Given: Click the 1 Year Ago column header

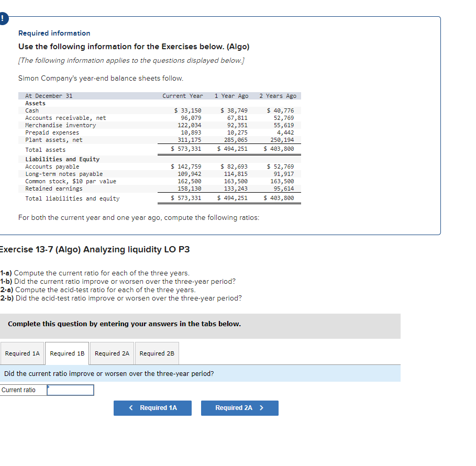Looking at the screenshot, I should click(x=231, y=96).
